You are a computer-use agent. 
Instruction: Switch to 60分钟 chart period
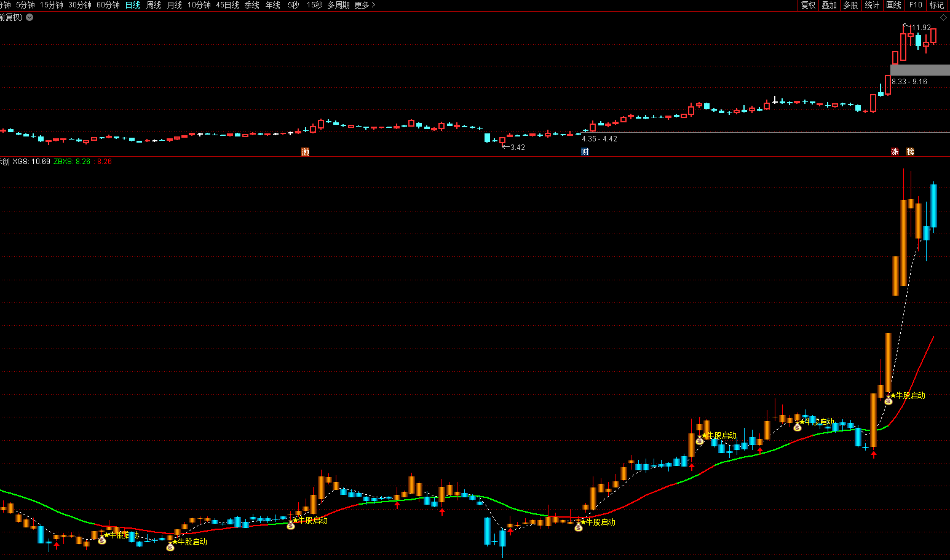[x=108, y=5]
